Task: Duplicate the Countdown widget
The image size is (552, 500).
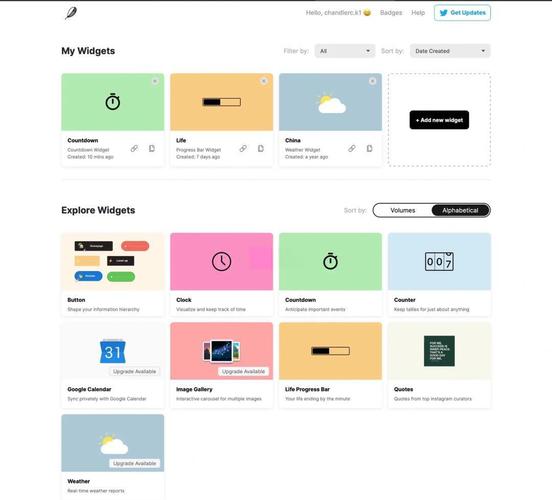Action: click(152, 149)
